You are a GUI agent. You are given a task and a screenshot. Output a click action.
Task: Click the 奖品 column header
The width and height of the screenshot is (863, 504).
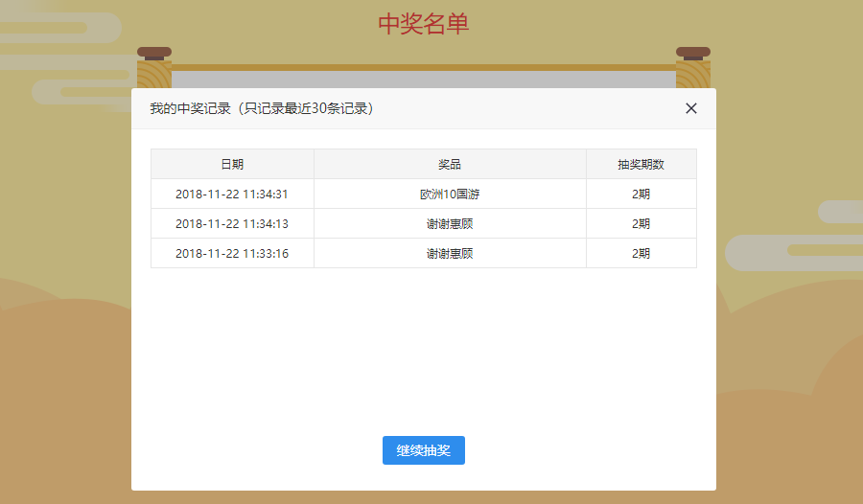coord(450,165)
